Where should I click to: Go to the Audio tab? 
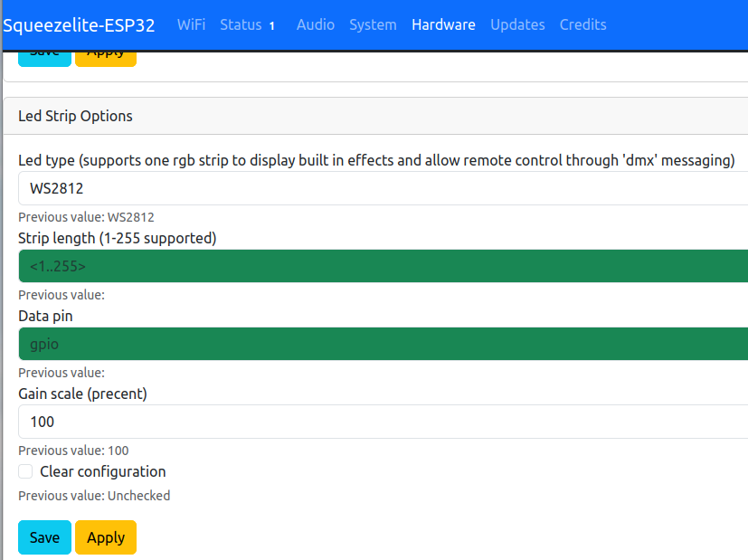tap(315, 25)
